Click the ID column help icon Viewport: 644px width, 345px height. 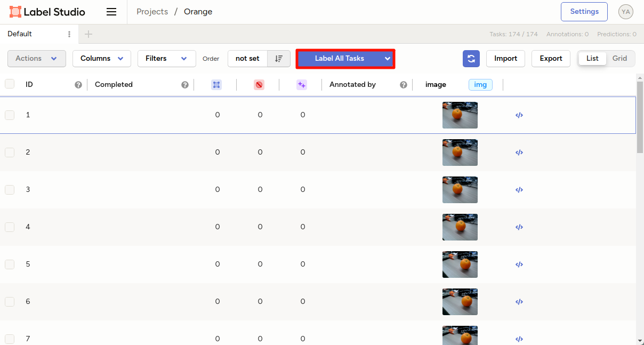coord(78,85)
